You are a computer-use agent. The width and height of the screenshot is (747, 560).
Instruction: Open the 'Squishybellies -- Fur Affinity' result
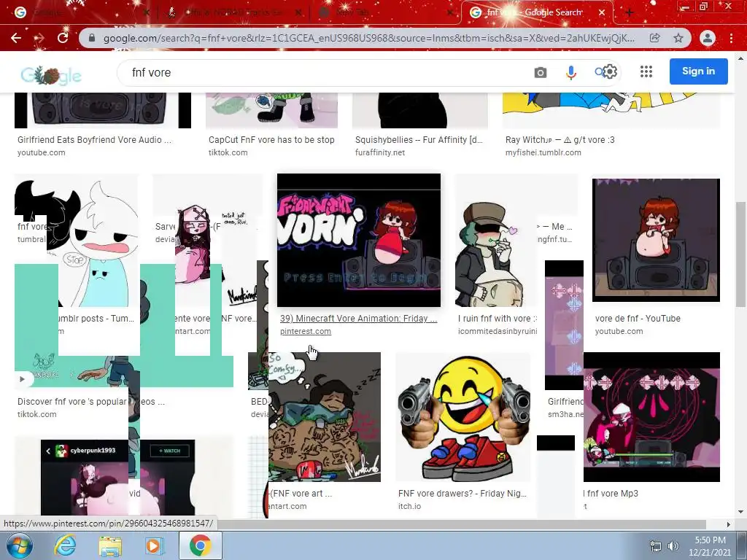419,139
